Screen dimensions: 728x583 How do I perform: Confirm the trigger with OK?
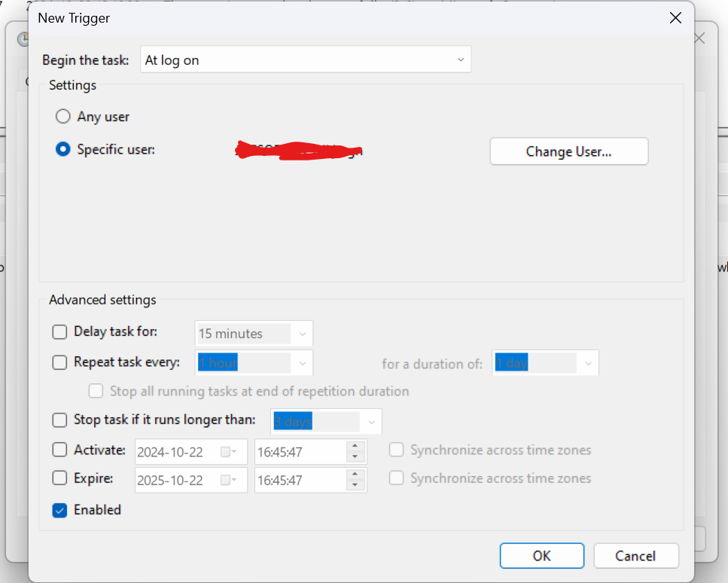[541, 556]
